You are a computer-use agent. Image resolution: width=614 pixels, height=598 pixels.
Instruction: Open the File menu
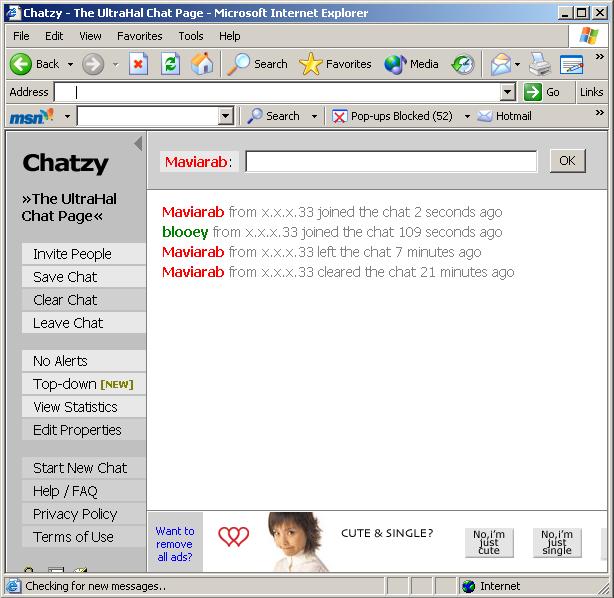(x=21, y=36)
